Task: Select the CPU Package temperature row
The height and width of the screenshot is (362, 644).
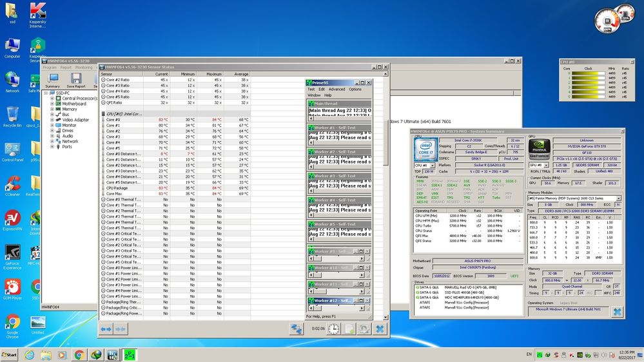Action: click(x=175, y=188)
